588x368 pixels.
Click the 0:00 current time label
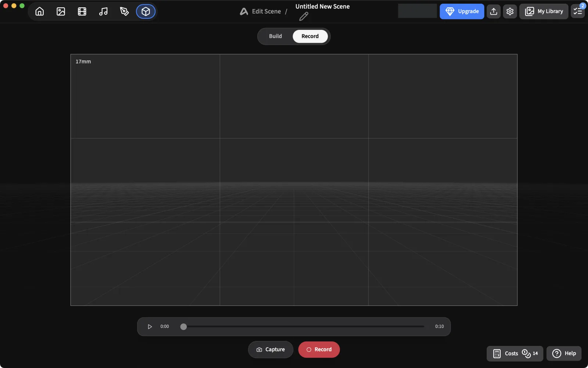click(x=165, y=326)
